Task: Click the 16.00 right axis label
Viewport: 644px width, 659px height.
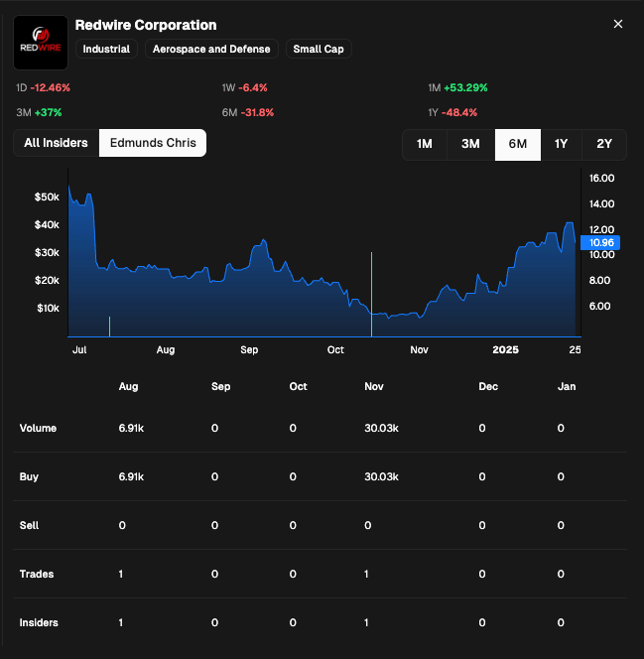Action: point(601,178)
